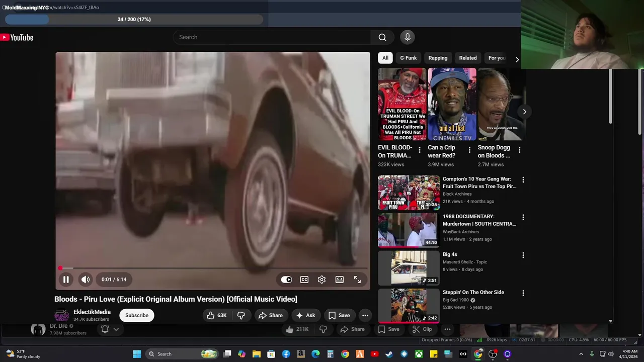644x362 pixels.
Task: Show next shorts with the shelf arrow
Action: [524, 112]
